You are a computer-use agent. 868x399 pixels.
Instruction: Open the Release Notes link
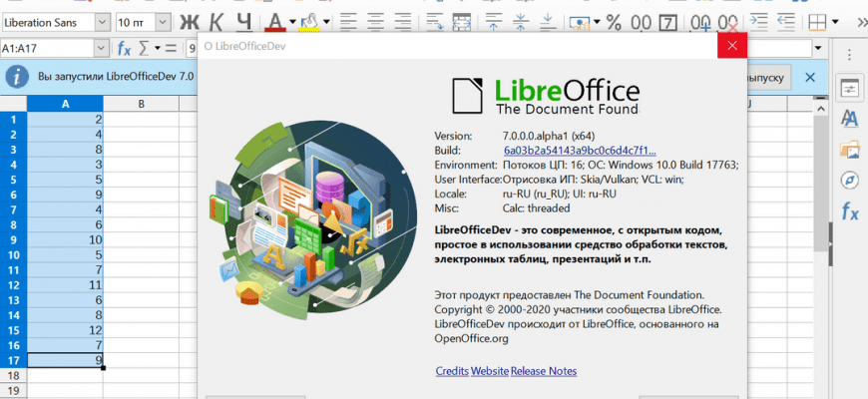click(x=544, y=371)
